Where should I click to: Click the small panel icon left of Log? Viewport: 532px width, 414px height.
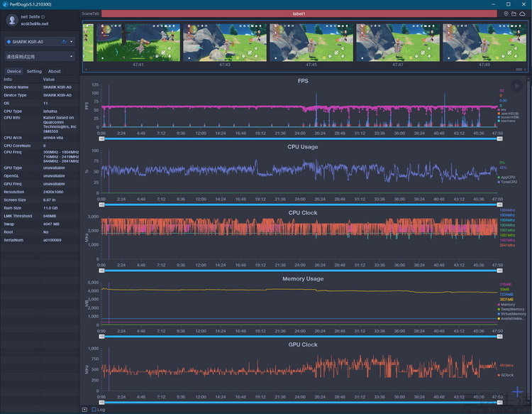pos(85,409)
